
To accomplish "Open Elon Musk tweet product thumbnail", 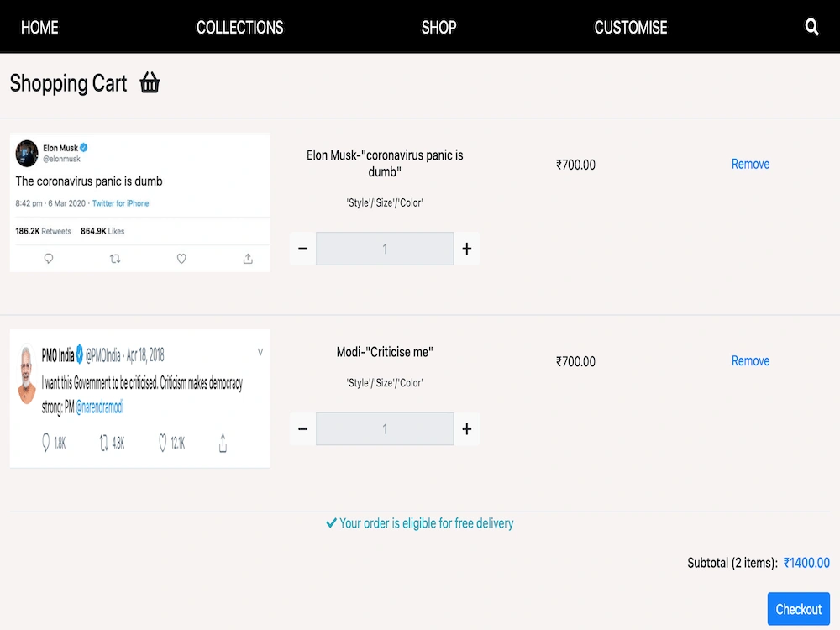I will click(x=139, y=203).
